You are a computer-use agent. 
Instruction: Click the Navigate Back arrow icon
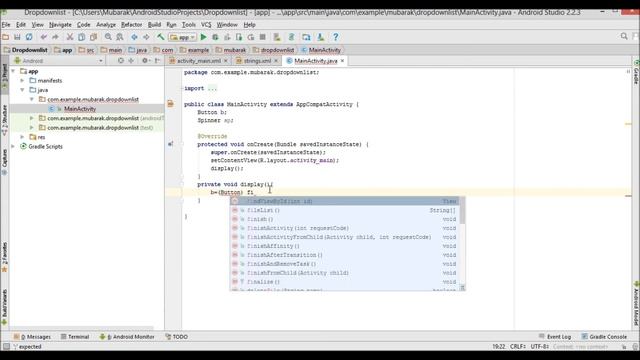(x=134, y=37)
